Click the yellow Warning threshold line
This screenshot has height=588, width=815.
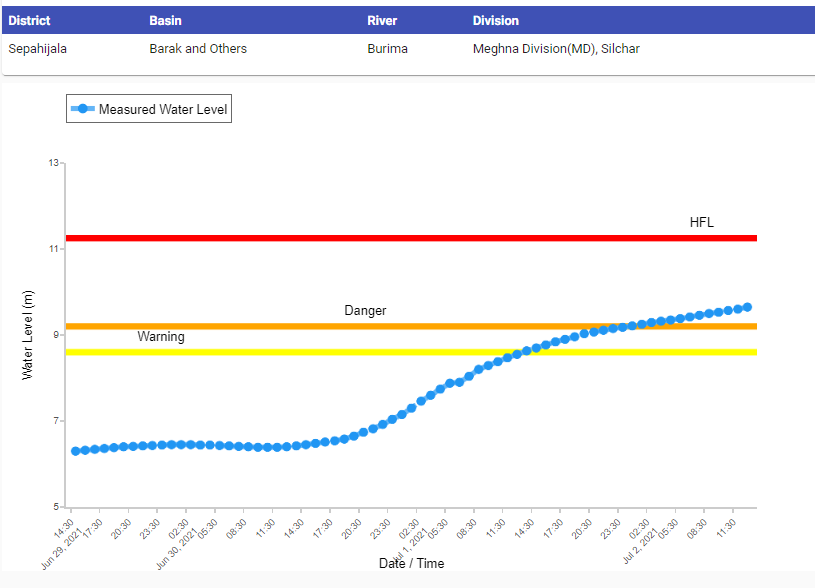pos(411,352)
